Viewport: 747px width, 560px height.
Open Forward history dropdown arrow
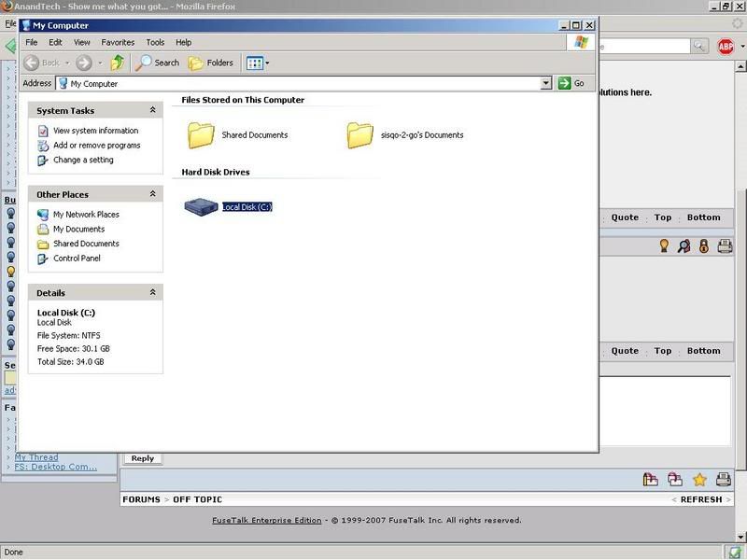pyautogui.click(x=100, y=63)
